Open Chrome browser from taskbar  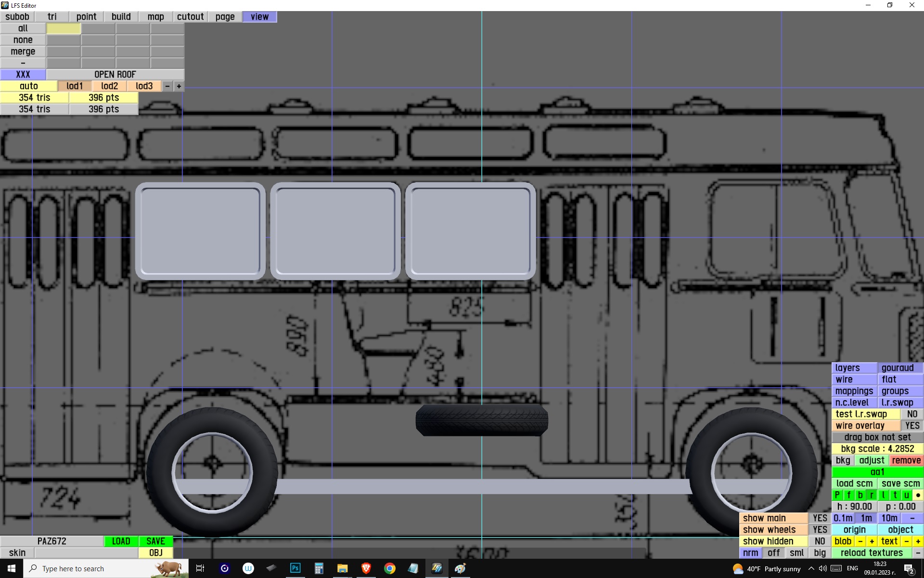[x=389, y=568]
